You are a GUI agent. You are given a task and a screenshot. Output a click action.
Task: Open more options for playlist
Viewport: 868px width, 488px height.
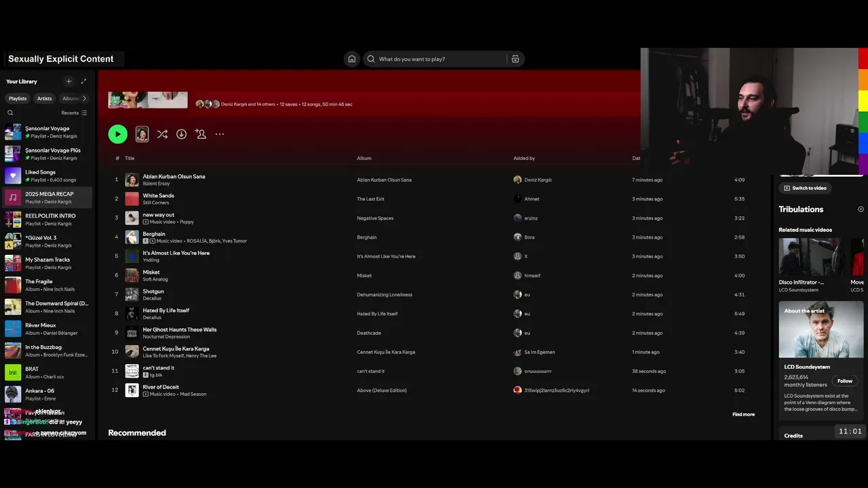[220, 134]
